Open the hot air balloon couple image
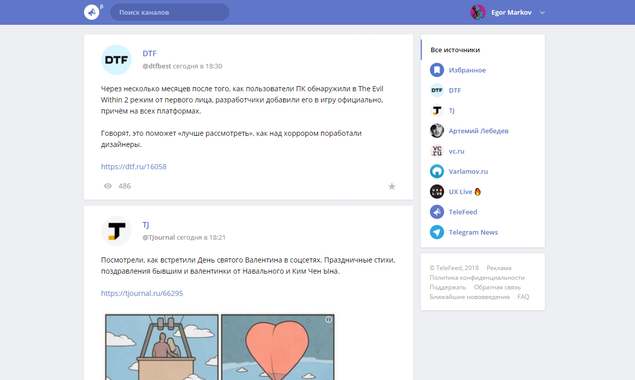Screen dimensions: 635x380 (x=162, y=347)
